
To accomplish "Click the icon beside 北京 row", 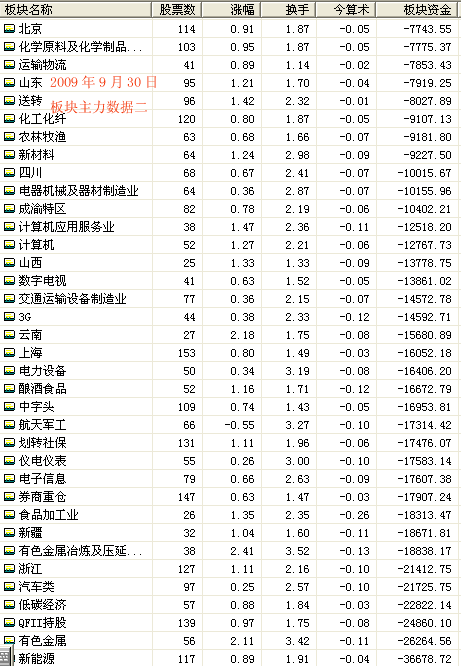I will pos(9,29).
